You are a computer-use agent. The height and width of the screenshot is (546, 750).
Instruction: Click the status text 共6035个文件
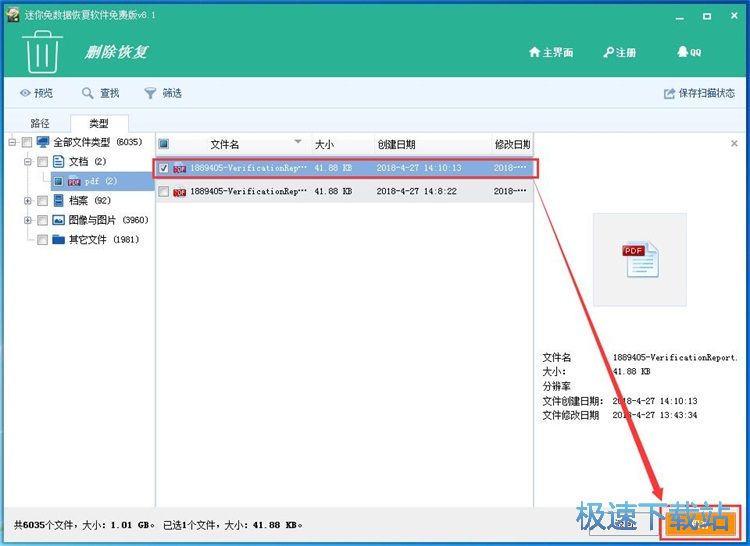(x=44, y=524)
